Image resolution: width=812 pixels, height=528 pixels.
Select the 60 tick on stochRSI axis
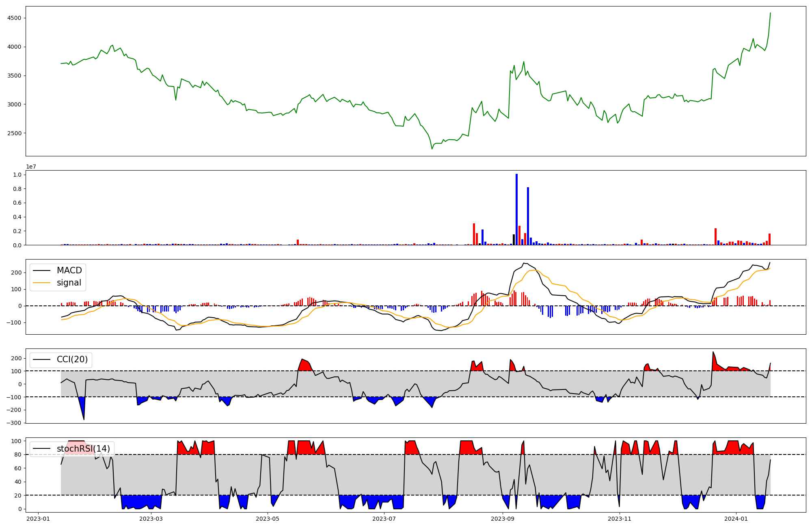coord(18,468)
